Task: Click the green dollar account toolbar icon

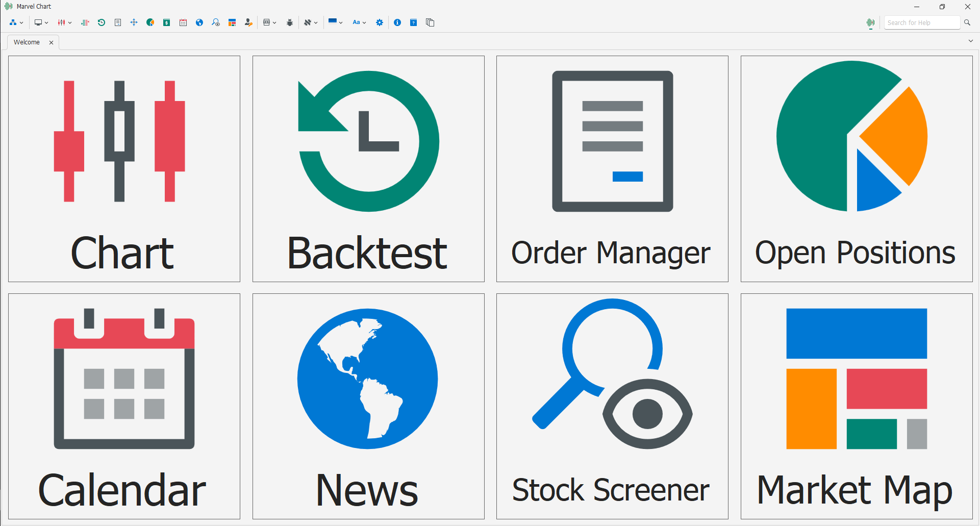Action: [167, 22]
